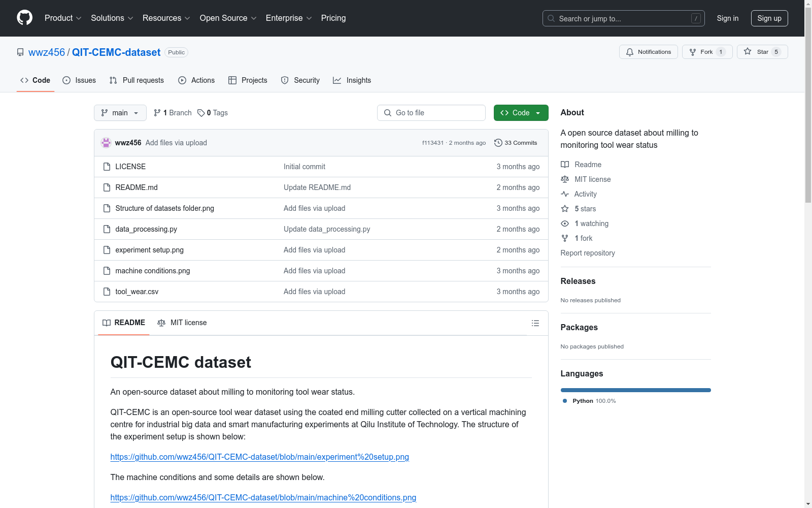Click Report repository
This screenshot has width=812, height=508.
(x=588, y=253)
